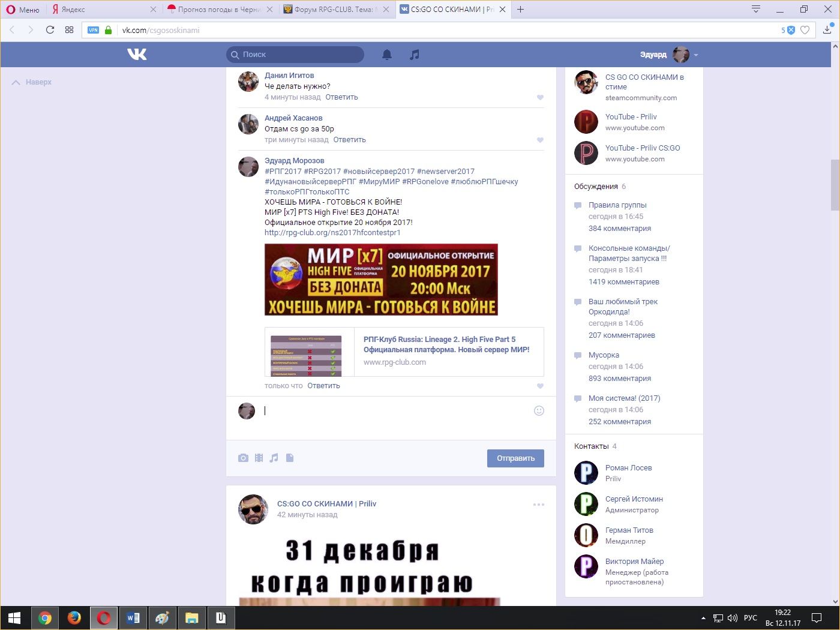Screen dimensions: 840x630
Task: Open the Opera tab menu icon
Action: tap(756, 9)
